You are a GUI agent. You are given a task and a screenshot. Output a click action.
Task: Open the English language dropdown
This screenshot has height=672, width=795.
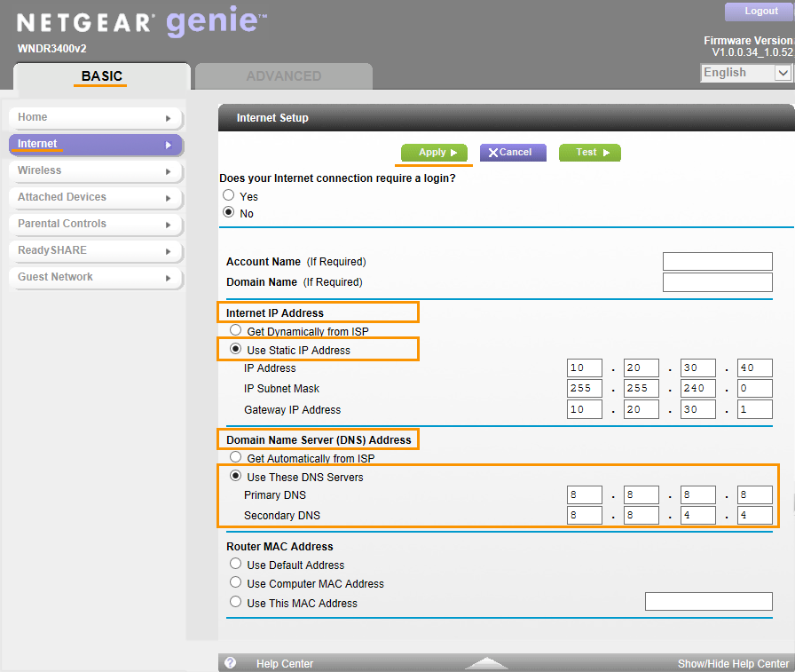pyautogui.click(x=745, y=73)
